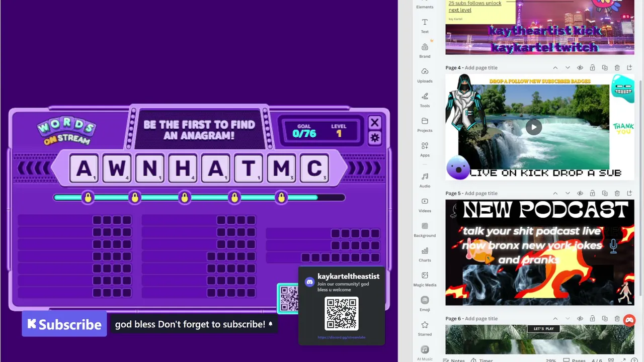Image resolution: width=644 pixels, height=362 pixels.
Task: Open the Apps panel
Action: tap(425, 149)
